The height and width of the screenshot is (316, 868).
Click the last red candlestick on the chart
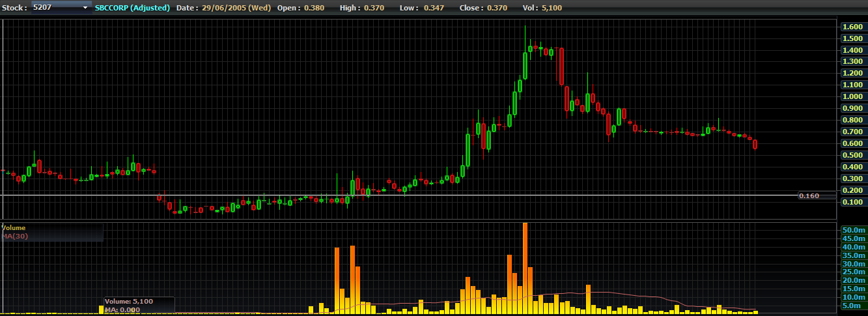click(755, 144)
